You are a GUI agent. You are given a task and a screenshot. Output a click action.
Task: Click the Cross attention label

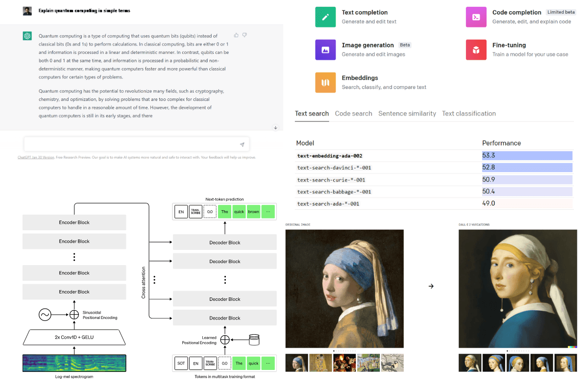tap(144, 283)
